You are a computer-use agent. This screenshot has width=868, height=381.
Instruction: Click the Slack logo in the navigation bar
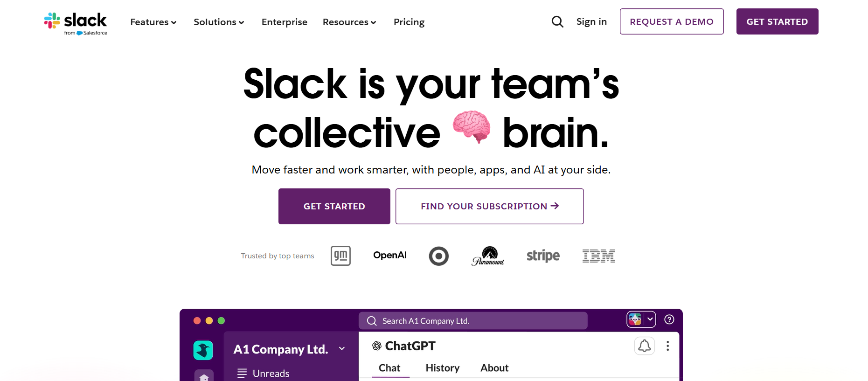click(76, 21)
